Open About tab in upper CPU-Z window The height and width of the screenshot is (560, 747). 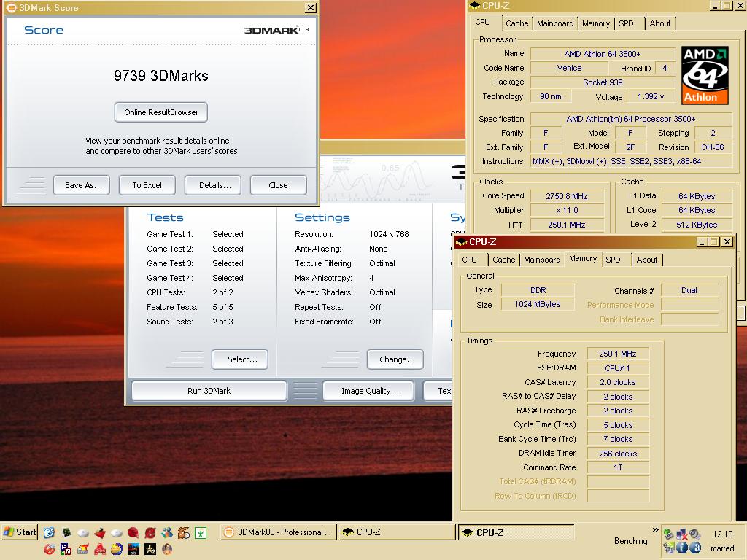(659, 23)
